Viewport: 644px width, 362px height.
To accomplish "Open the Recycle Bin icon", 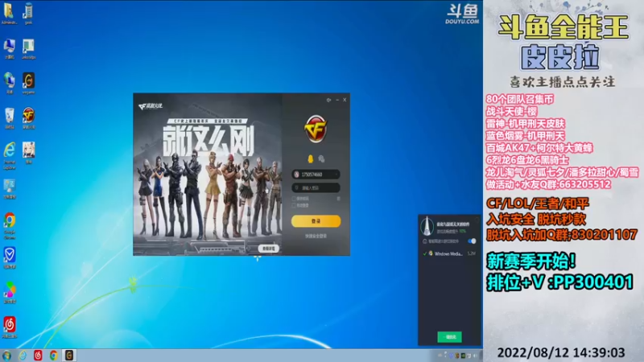I will [x=9, y=117].
